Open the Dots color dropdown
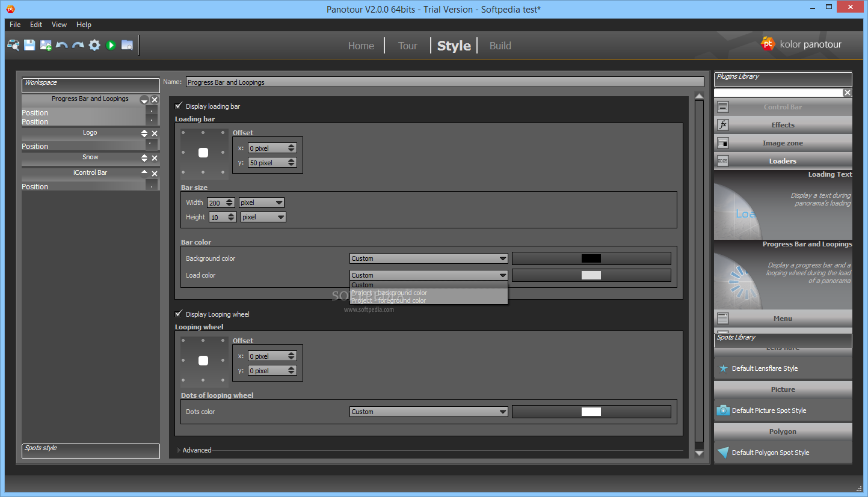The height and width of the screenshot is (497, 868). coord(429,412)
